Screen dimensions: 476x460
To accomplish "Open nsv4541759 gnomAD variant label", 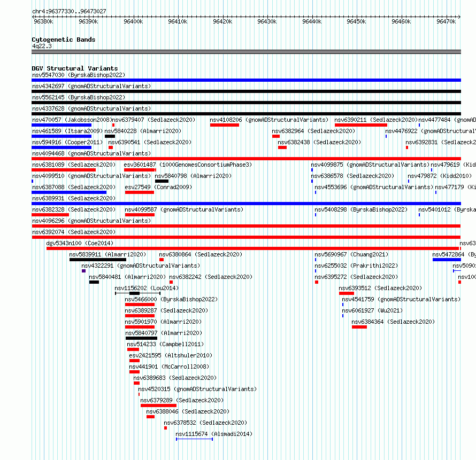I will pos(401,299).
